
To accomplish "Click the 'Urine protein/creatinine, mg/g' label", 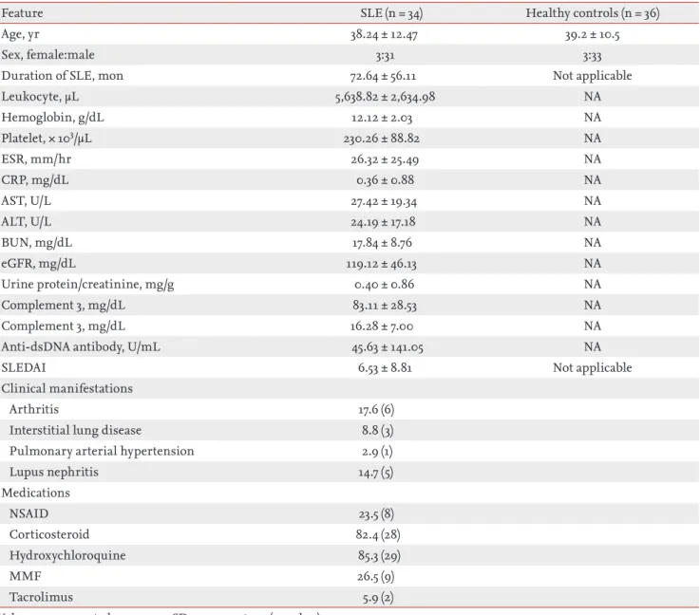I will tap(87, 285).
